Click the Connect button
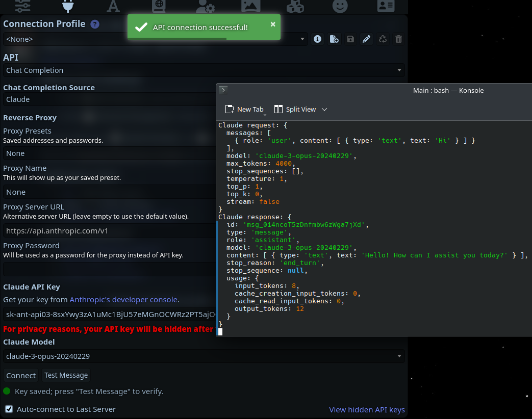Viewport: 532px width, 419px height. click(21, 375)
